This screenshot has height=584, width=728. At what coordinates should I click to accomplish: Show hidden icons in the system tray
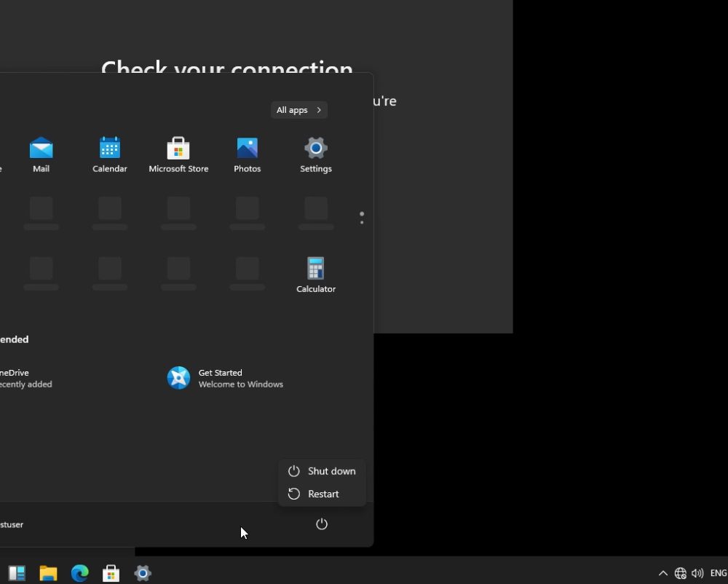(662, 573)
